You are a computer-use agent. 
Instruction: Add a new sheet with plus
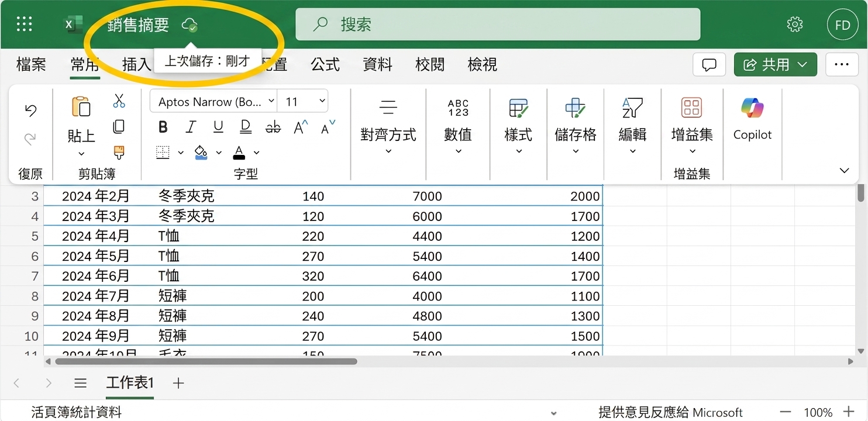(179, 383)
